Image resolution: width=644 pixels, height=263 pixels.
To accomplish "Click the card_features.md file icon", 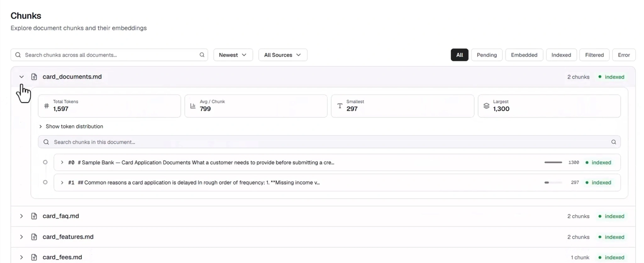I will [34, 237].
